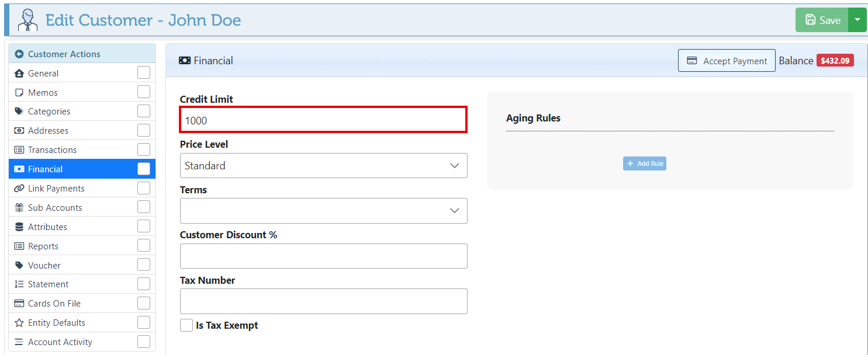Click the Link Payments chain icon

point(19,189)
